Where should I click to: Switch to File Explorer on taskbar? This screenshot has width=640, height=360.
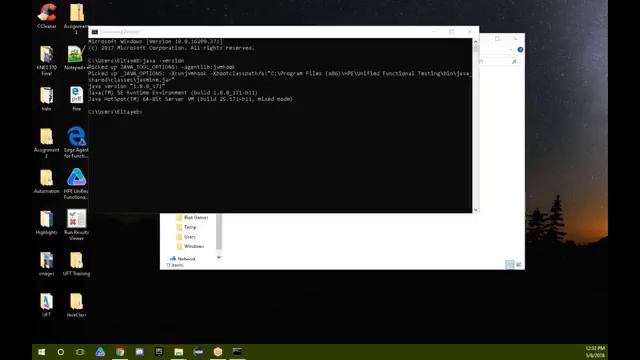179,352
